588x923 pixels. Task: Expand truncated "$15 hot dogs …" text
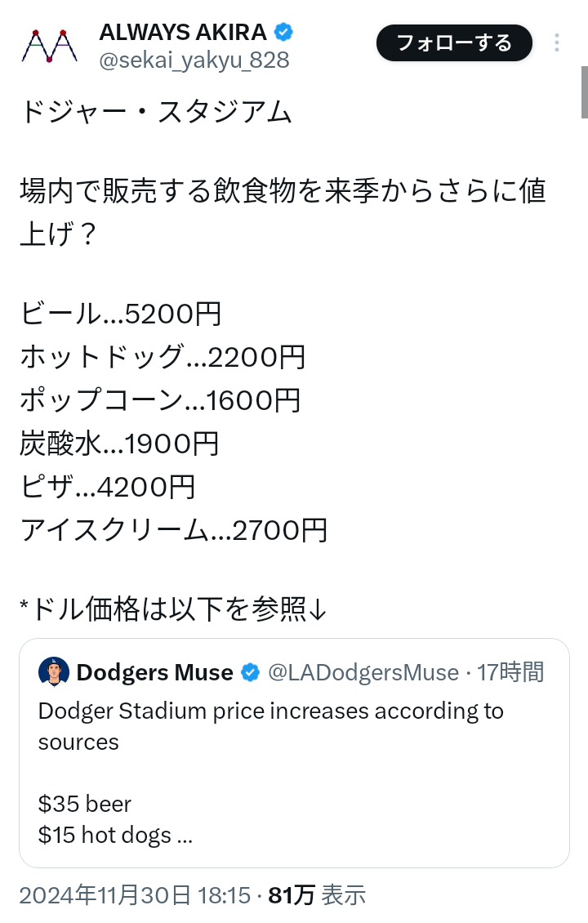115,836
